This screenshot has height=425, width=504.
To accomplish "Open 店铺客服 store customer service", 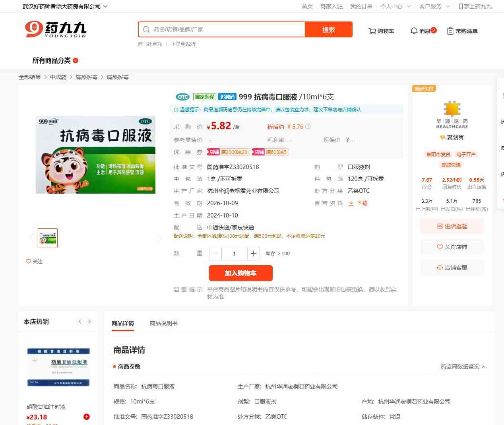I will (452, 268).
